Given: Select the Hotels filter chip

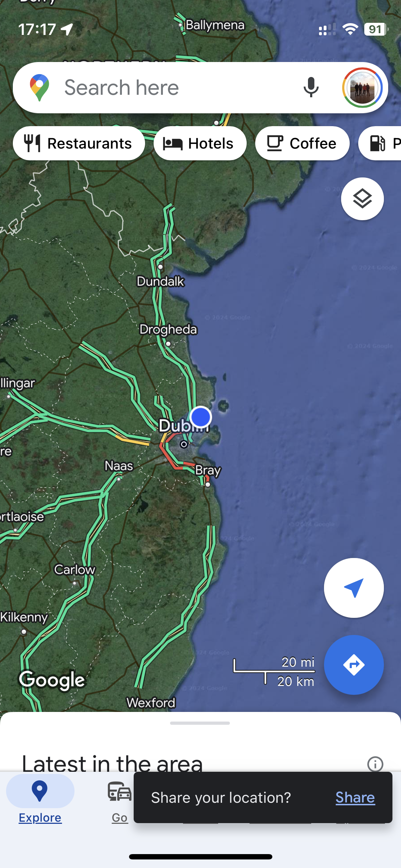Looking at the screenshot, I should coord(200,143).
